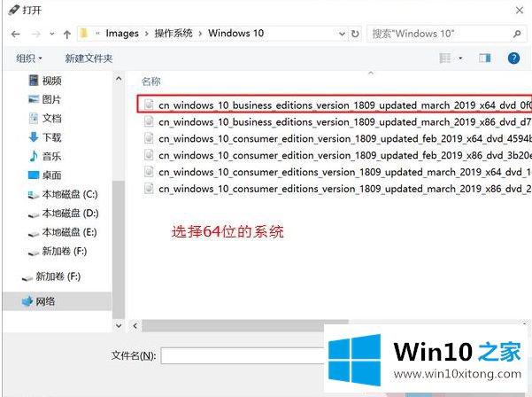
Task: Close the 打开 dialog
Action: point(520,11)
